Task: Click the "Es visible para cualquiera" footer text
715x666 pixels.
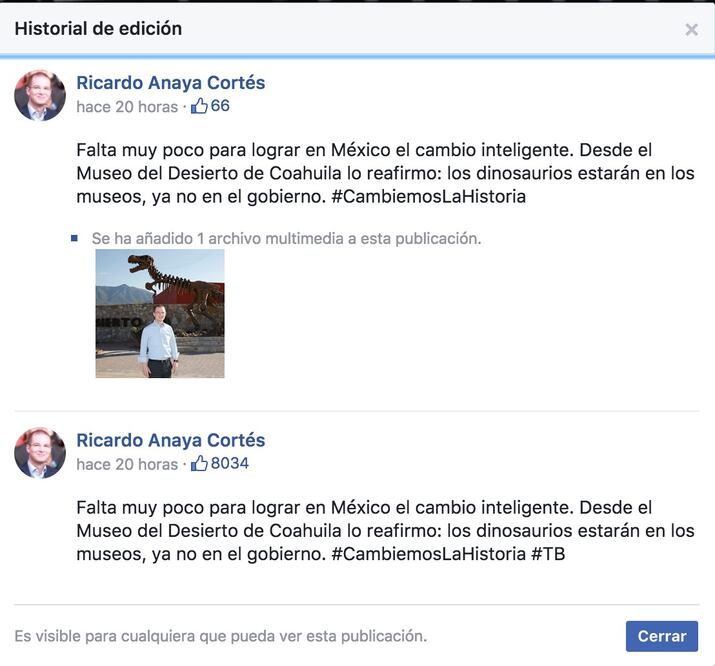Action: (x=221, y=636)
